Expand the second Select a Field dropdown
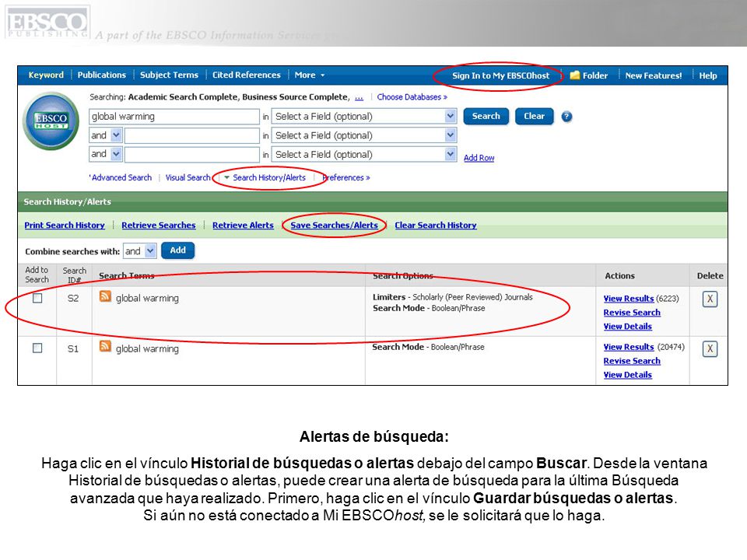Image resolution: width=747 pixels, height=560 pixels. 451,135
